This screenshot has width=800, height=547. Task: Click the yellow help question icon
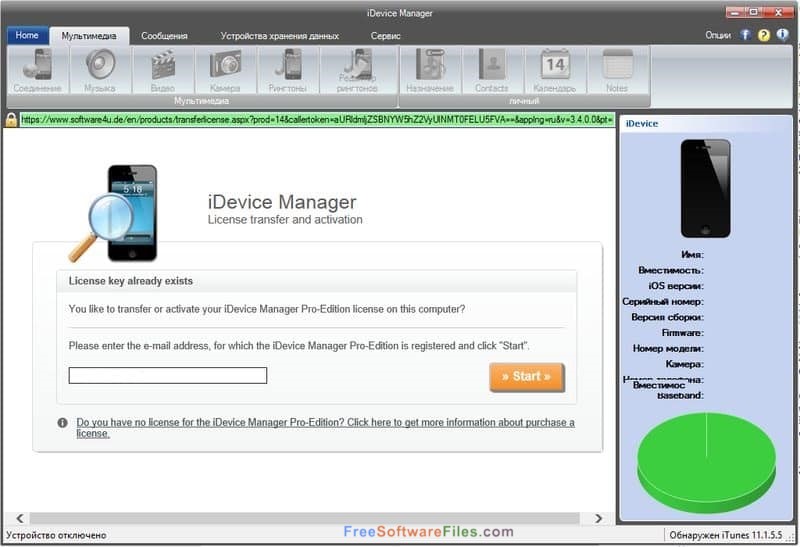tap(764, 35)
